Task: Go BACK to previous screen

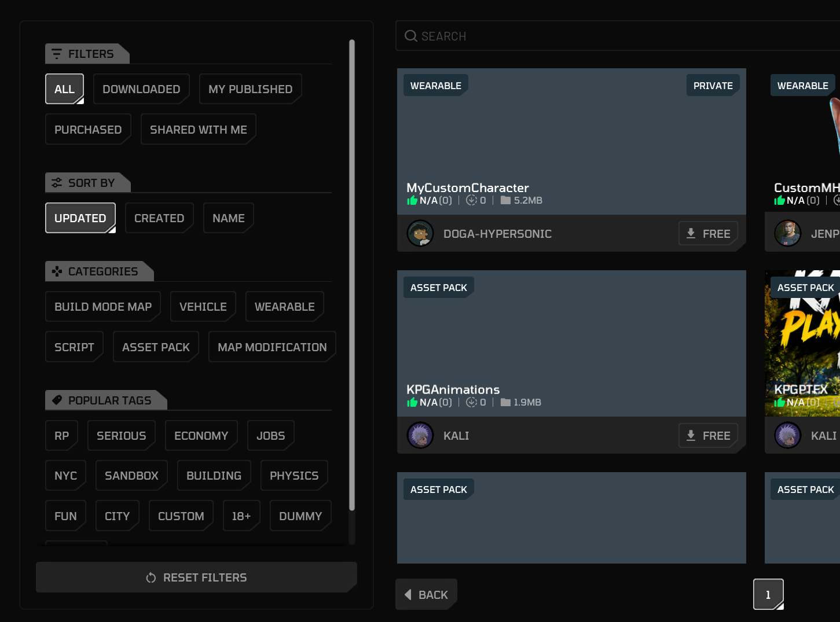Action: click(x=426, y=595)
